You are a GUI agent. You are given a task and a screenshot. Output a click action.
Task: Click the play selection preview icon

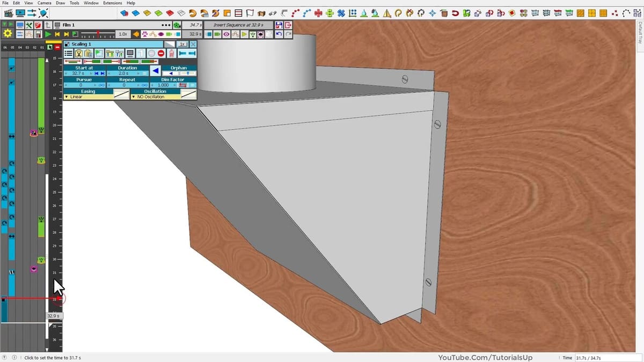[99, 53]
